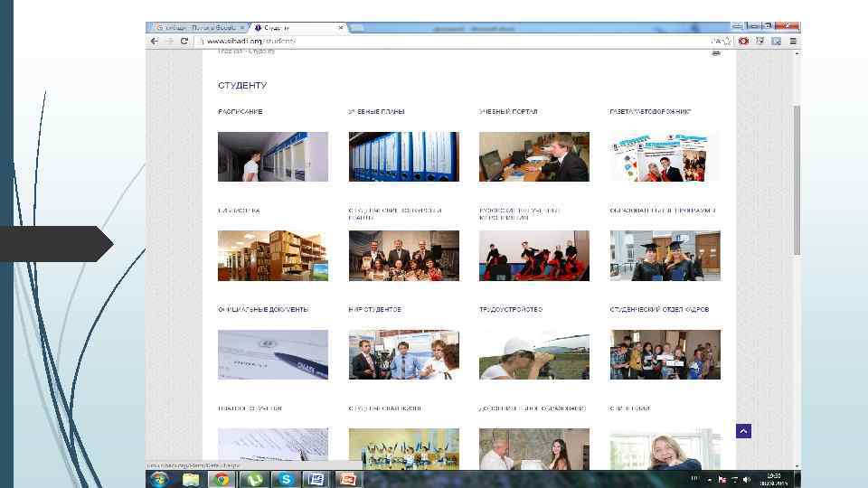Switch to Chrome in the taskbar

222,479
